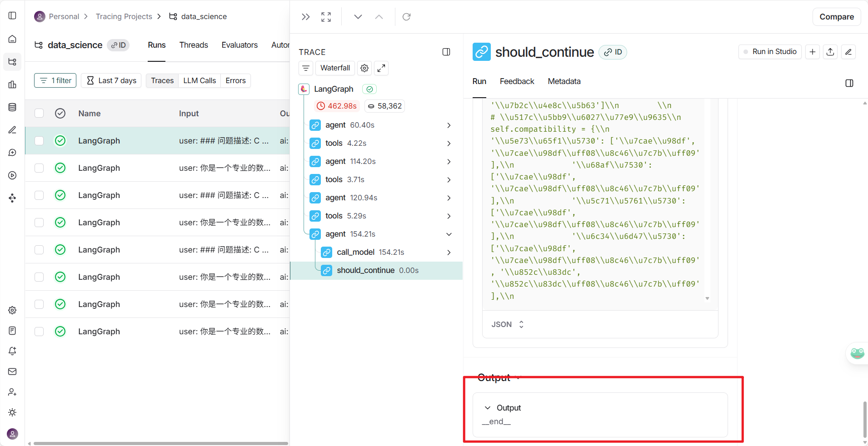Click the edit pencil icon for should_continue
Screen dimensions: 868x446
(848, 52)
